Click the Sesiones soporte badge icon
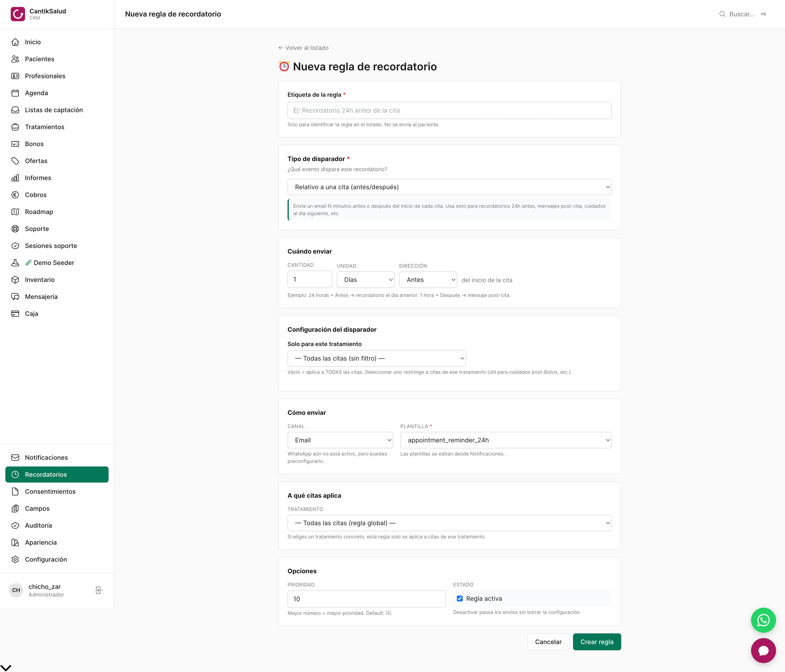Image resolution: width=785 pixels, height=672 pixels. [x=15, y=246]
